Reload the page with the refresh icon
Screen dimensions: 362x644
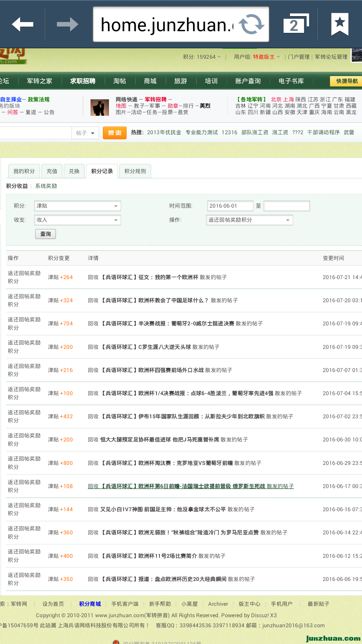click(x=251, y=24)
